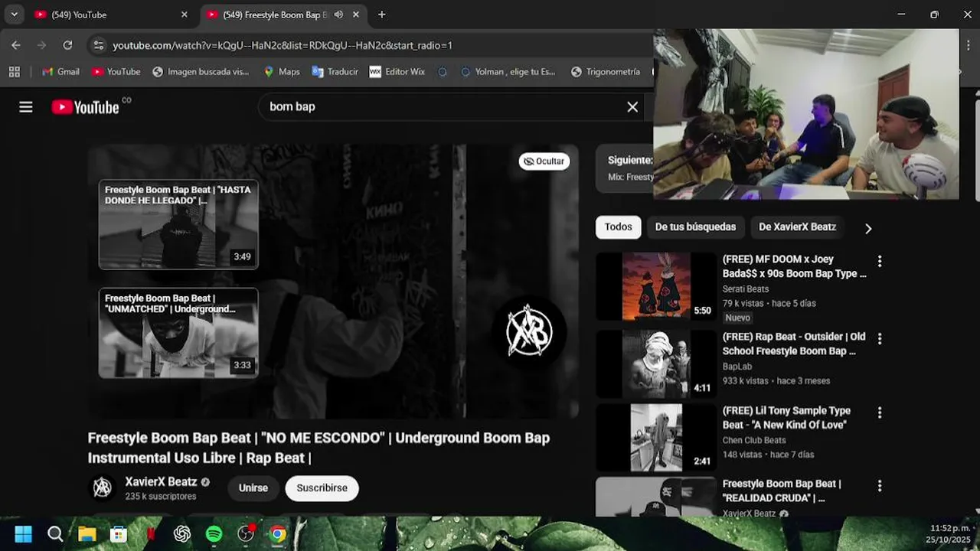Screen dimensions: 980x551
Task: Open the Gmail bookmark
Action: click(x=60, y=71)
